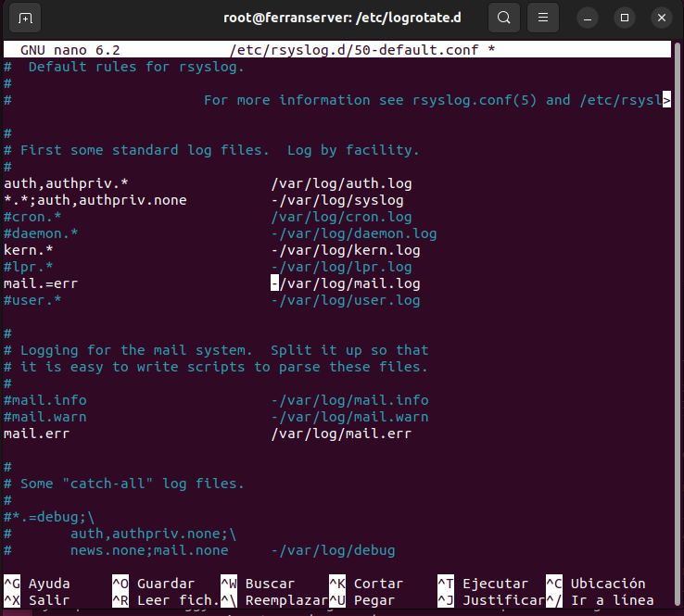Click the ^O Guardar shortcut
Viewport: 684px width, 616px height.
[154, 584]
